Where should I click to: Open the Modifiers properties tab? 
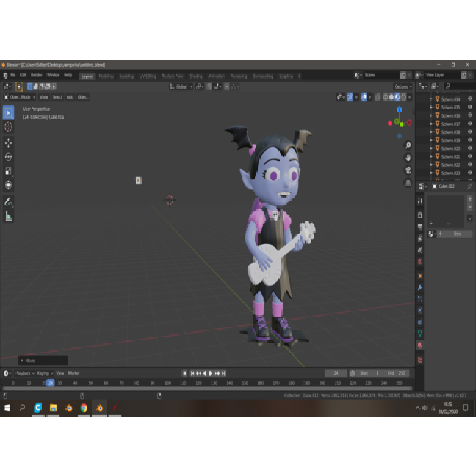click(420, 287)
